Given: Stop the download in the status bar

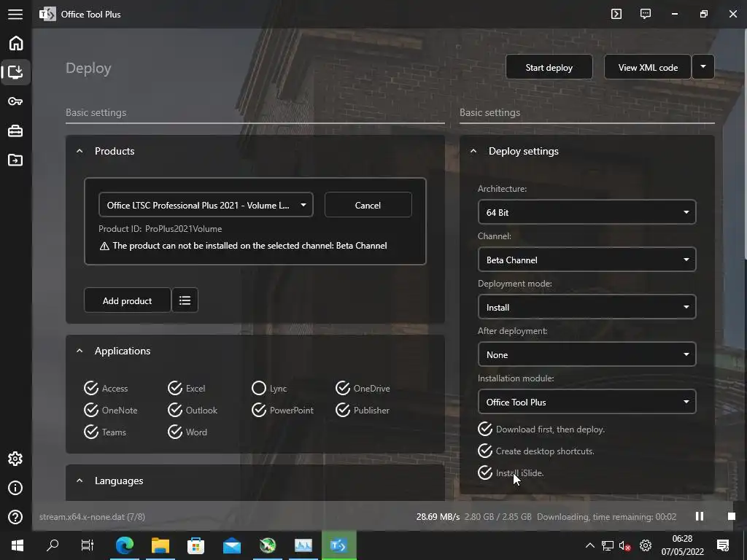Looking at the screenshot, I should coord(731,516).
